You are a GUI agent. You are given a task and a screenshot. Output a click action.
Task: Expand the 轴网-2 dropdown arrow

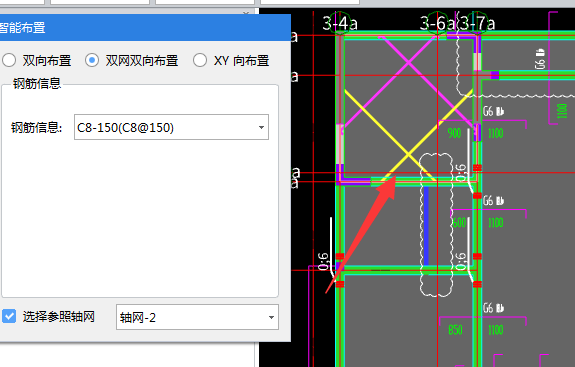[271, 318]
